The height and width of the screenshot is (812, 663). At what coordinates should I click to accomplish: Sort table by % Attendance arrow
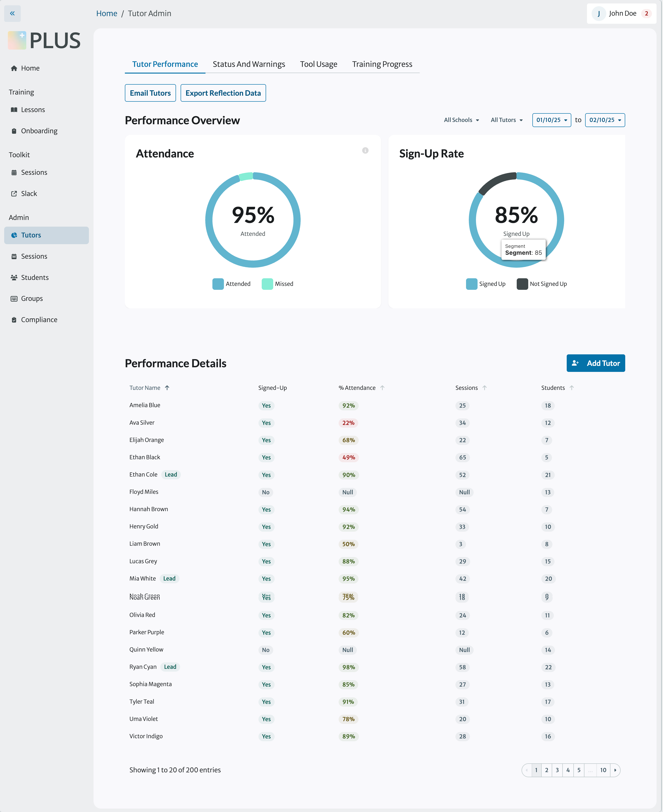382,388
